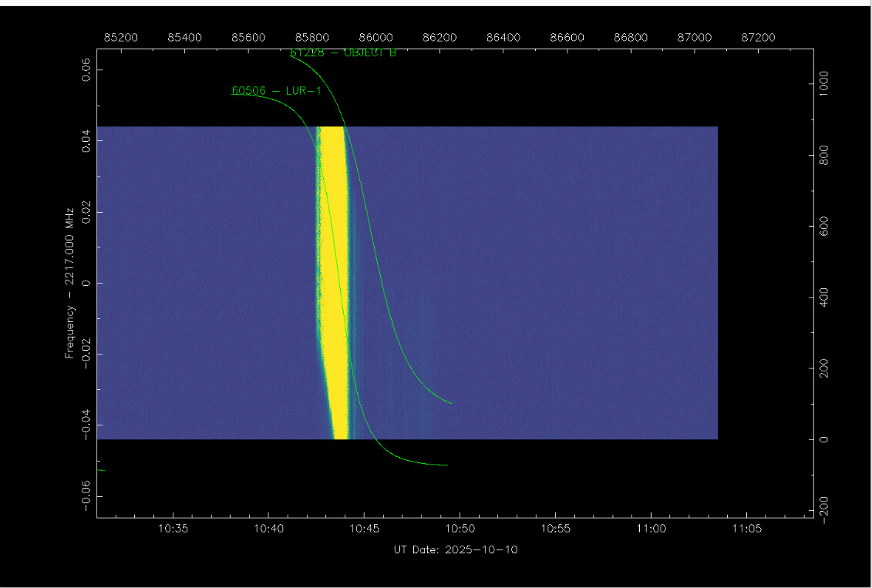Image resolution: width=872 pixels, height=588 pixels.
Task: Click the 61228 OBJECT B trace label
Action: (x=342, y=53)
